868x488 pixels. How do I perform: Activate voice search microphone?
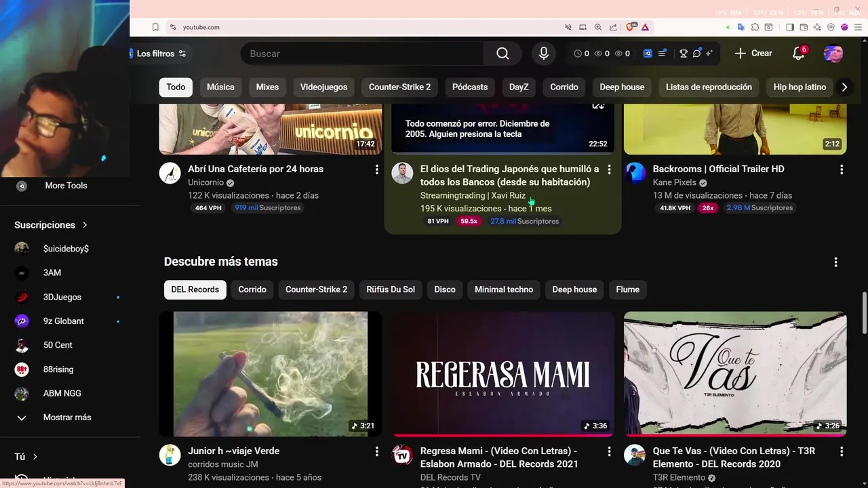click(543, 54)
